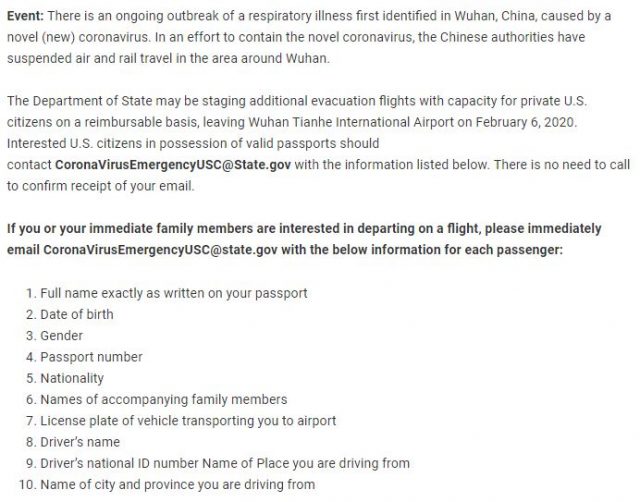Click the "Driver's name" list item
640x502 pixels.
coord(79,441)
